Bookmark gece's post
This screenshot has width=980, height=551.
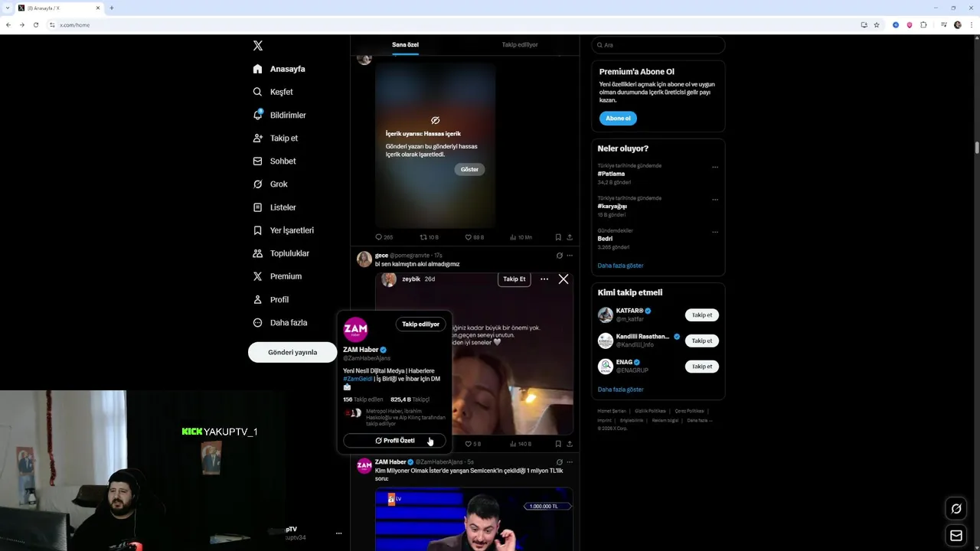click(558, 444)
